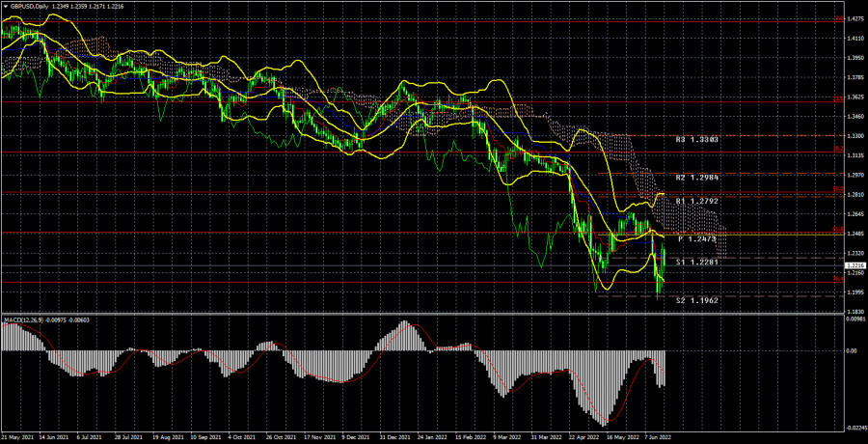Click the GBPUSD,Daily chart title label

pyautogui.click(x=27, y=5)
